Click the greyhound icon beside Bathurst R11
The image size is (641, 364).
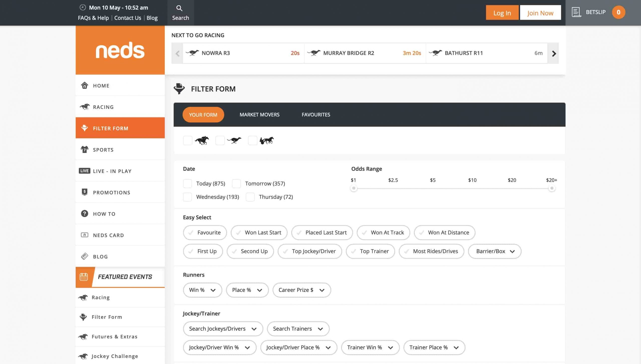[435, 53]
